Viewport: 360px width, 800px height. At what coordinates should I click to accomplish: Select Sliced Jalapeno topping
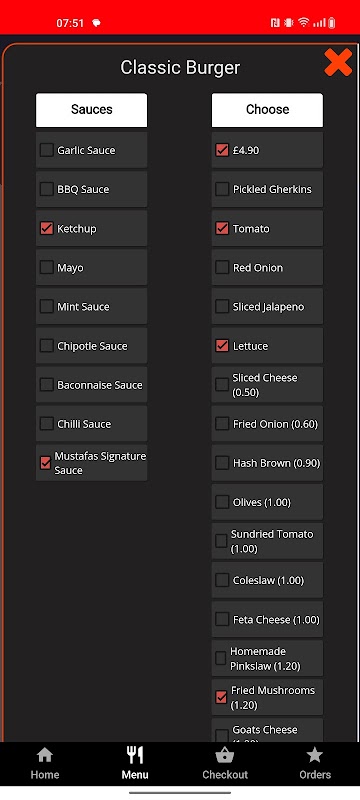coord(222,307)
